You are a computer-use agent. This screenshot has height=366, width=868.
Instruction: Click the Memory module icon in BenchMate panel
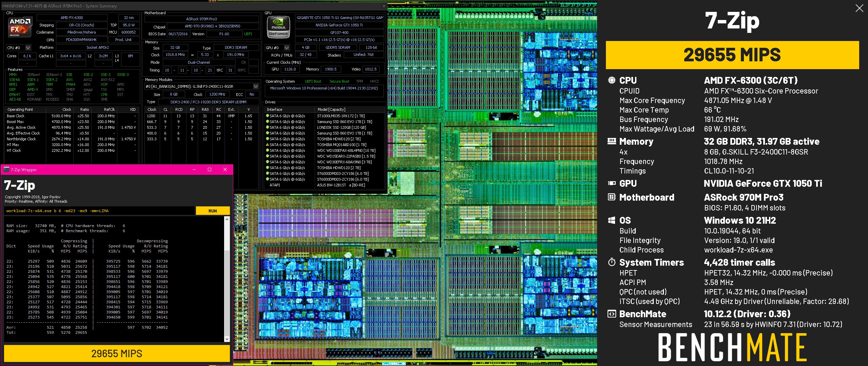pyautogui.click(x=612, y=141)
